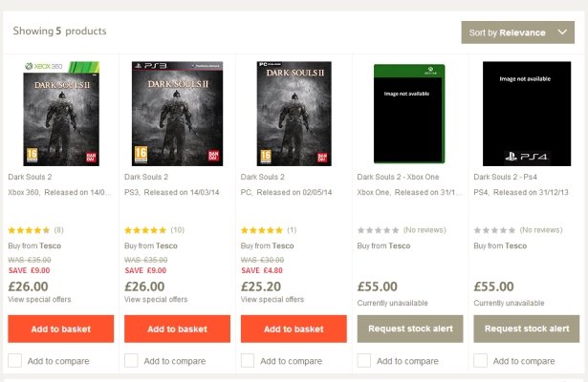588x382 pixels.
Task: Add Xbox 360 Dark Souls 2 to basket
Action: (60, 329)
